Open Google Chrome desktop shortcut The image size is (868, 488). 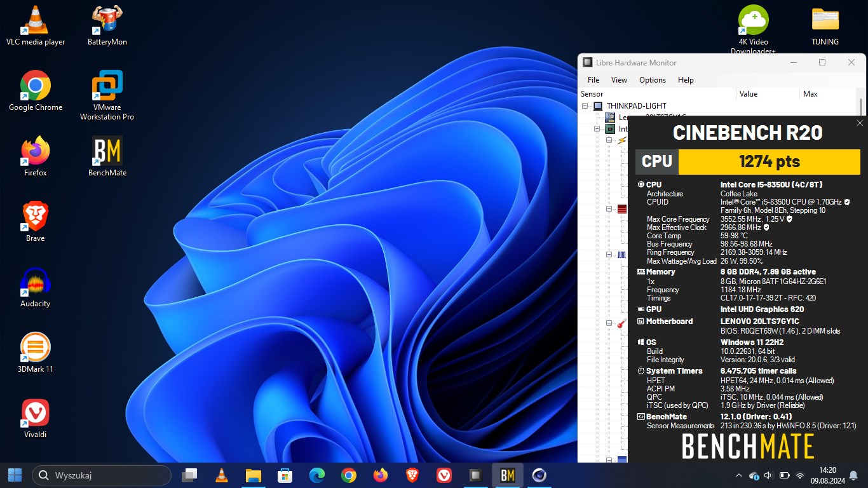pyautogui.click(x=36, y=91)
